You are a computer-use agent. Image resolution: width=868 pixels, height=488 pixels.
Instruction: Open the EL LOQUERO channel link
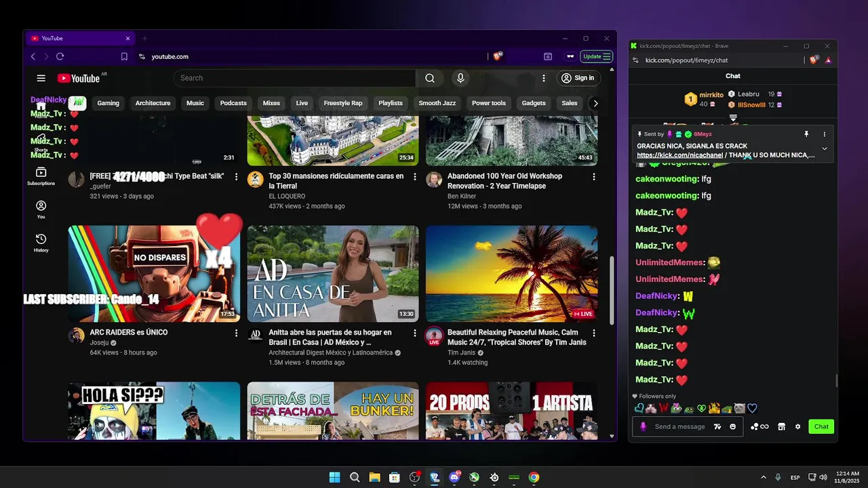click(287, 197)
